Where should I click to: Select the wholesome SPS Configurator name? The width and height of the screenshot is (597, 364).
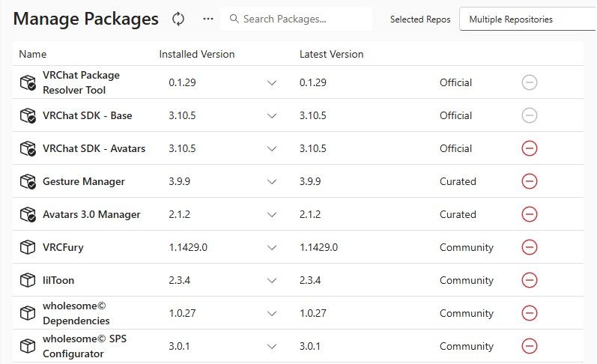click(85, 346)
